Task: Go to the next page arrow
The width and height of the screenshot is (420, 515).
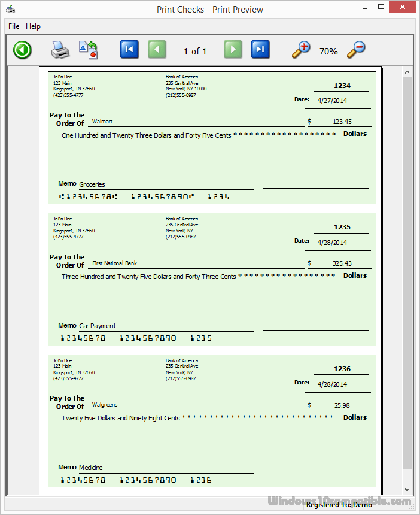Action: coord(233,50)
